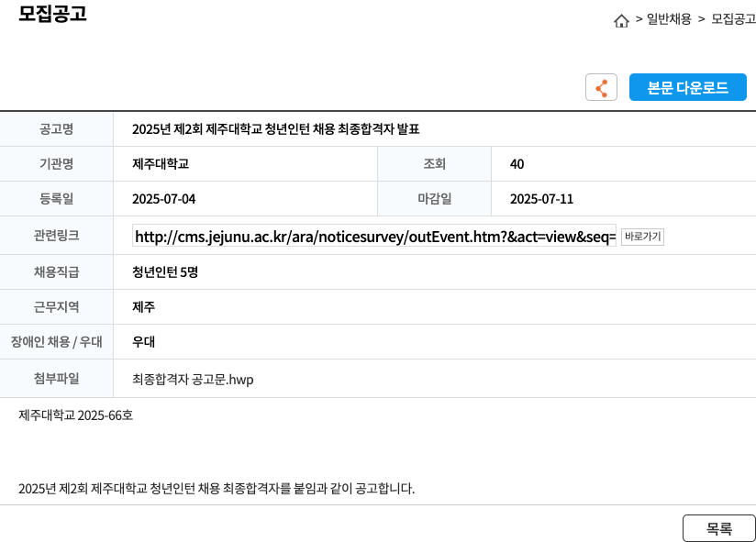The image size is (756, 542).
Task: Click the 바로가기 button beside the URL
Action: click(x=642, y=237)
